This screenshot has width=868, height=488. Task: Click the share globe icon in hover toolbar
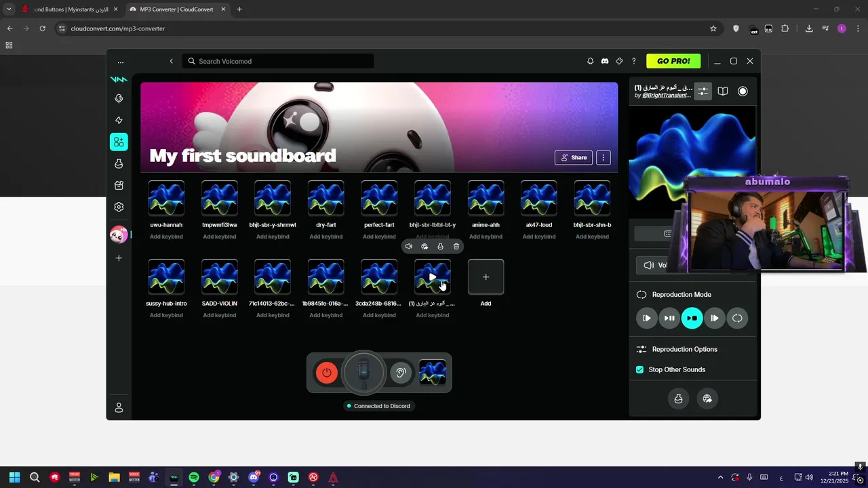425,247
